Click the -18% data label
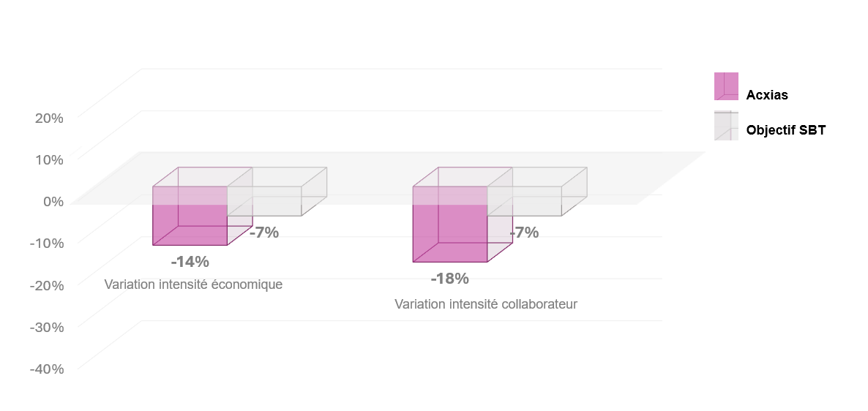 [449, 279]
